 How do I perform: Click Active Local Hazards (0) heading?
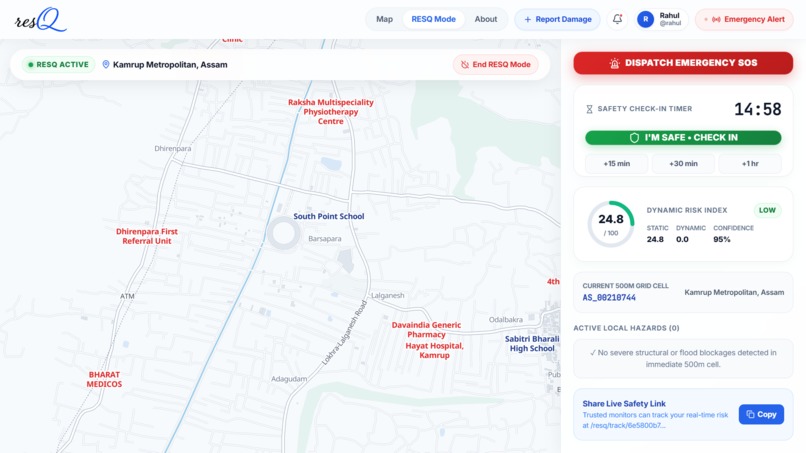click(626, 328)
